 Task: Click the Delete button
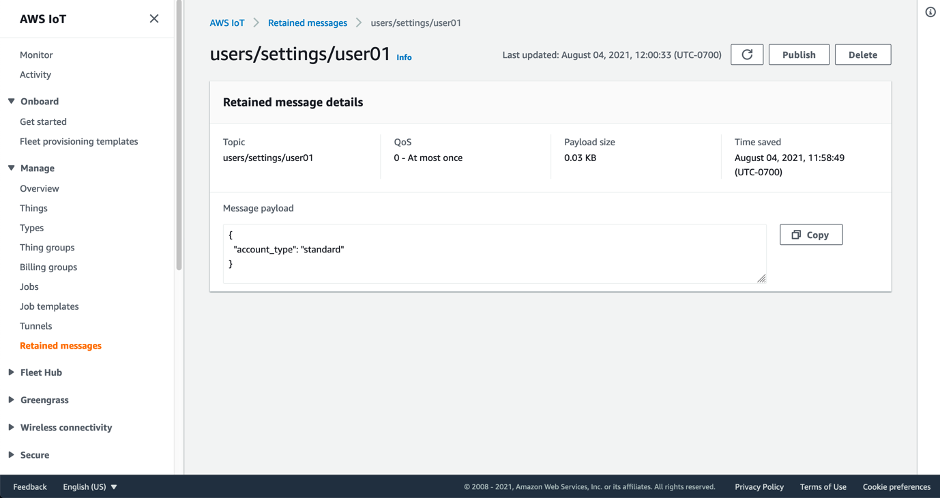(863, 55)
